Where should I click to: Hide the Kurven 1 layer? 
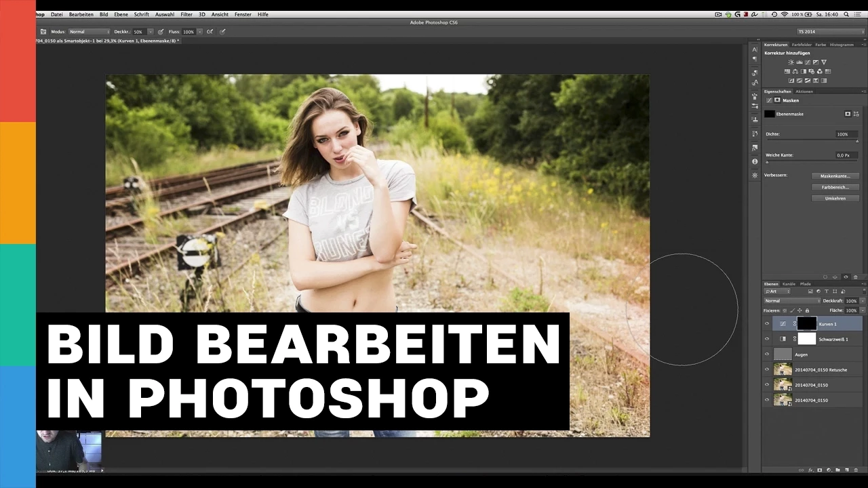coord(767,324)
